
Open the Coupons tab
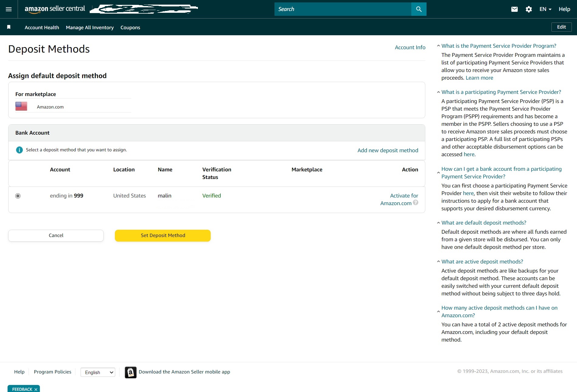tap(130, 27)
